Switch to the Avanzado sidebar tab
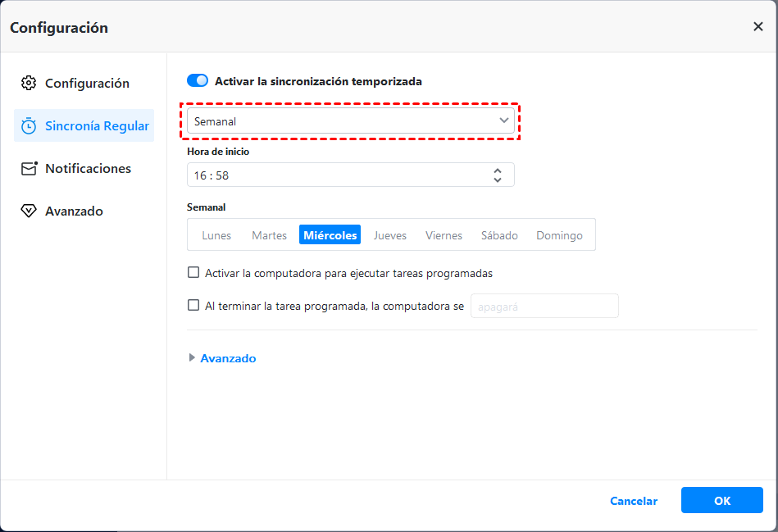Image resolution: width=778 pixels, height=532 pixels. [74, 211]
